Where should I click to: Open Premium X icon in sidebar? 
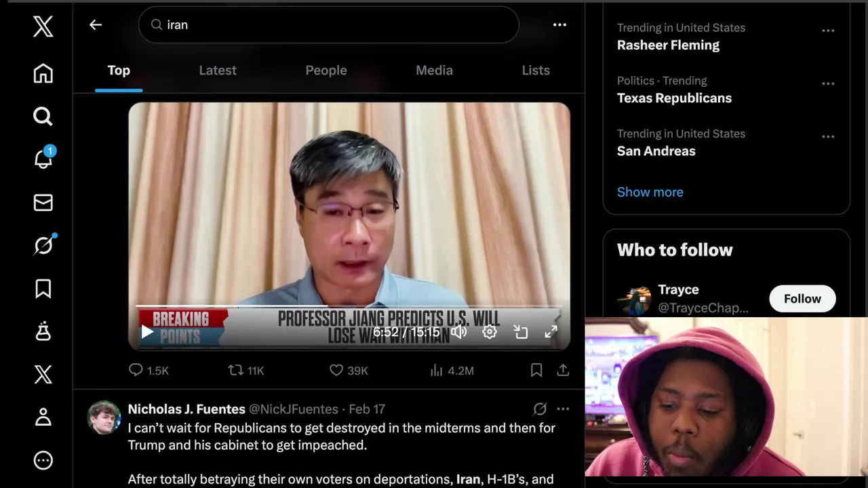(x=43, y=374)
